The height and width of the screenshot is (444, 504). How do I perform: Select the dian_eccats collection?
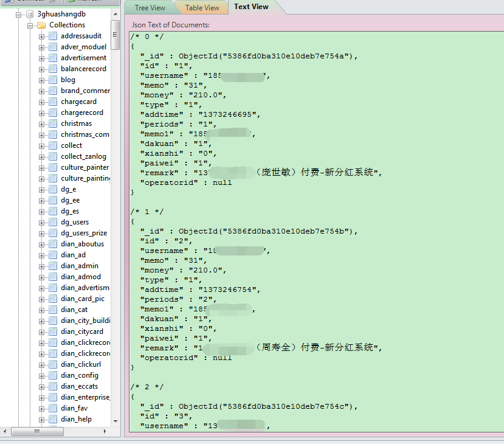(x=80, y=386)
